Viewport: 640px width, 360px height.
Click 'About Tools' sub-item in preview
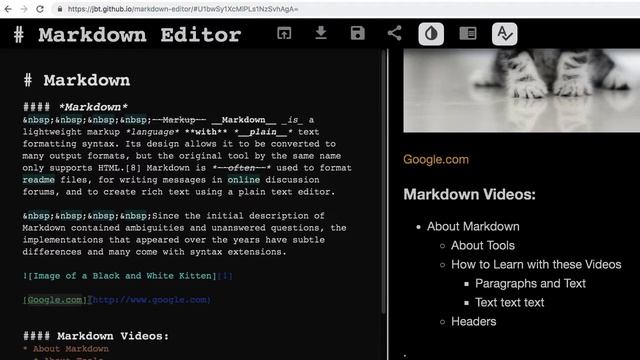(x=483, y=245)
